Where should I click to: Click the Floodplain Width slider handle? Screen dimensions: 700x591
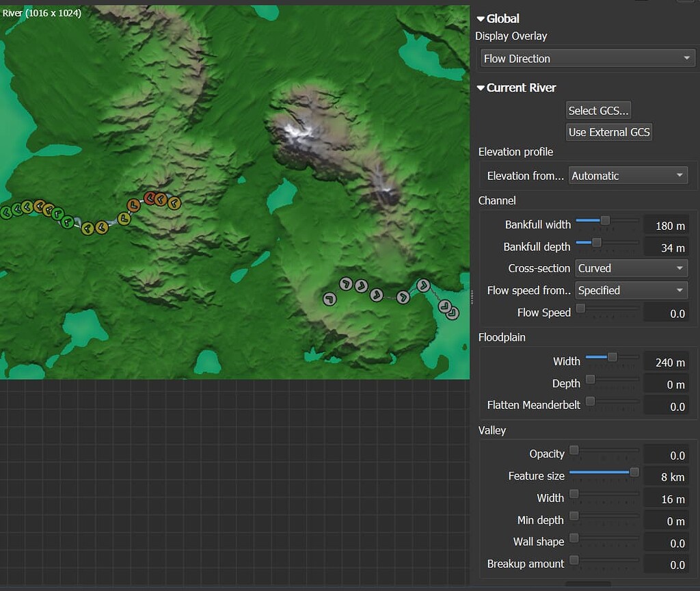(612, 357)
